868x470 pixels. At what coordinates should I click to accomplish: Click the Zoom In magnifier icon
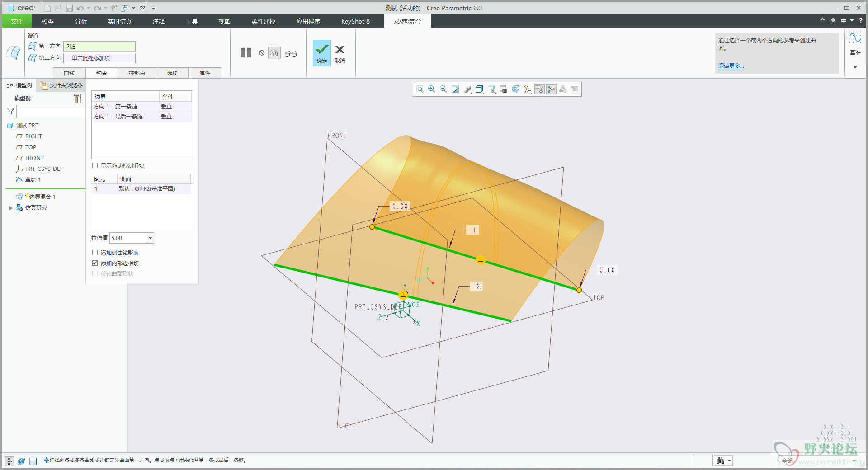click(x=432, y=89)
